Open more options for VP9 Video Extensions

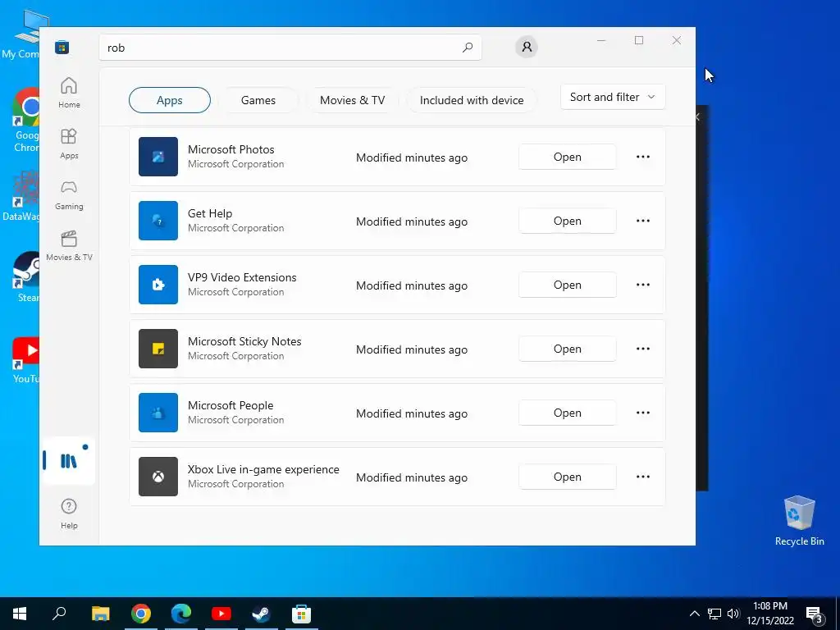point(643,285)
